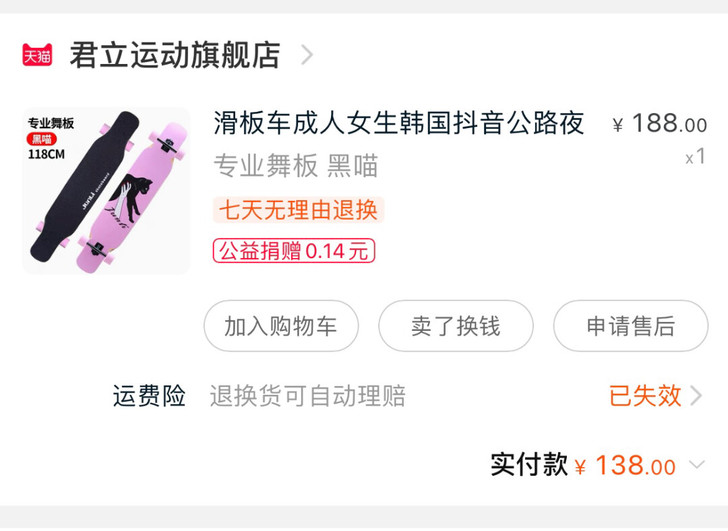
Task: Tap the ¥138.00 paid amount
Action: point(625,465)
